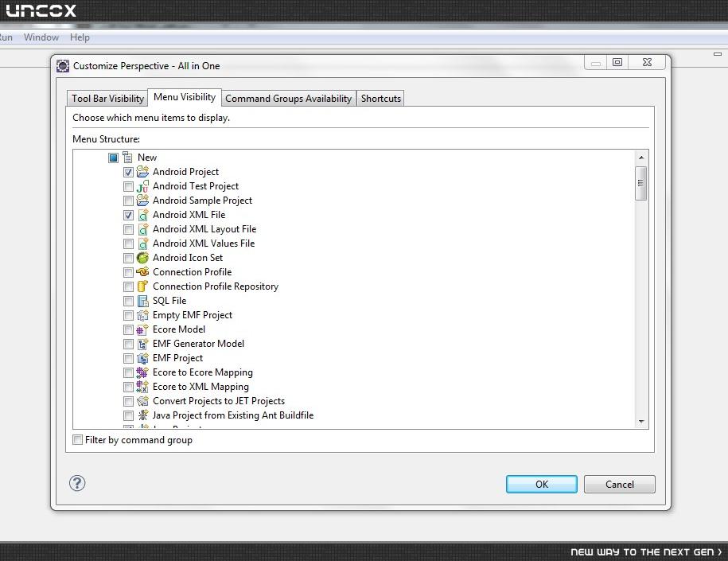Screen dimensions: 728x561
Task: Enable Convert Projects to JET Projects checkbox
Action: point(129,402)
